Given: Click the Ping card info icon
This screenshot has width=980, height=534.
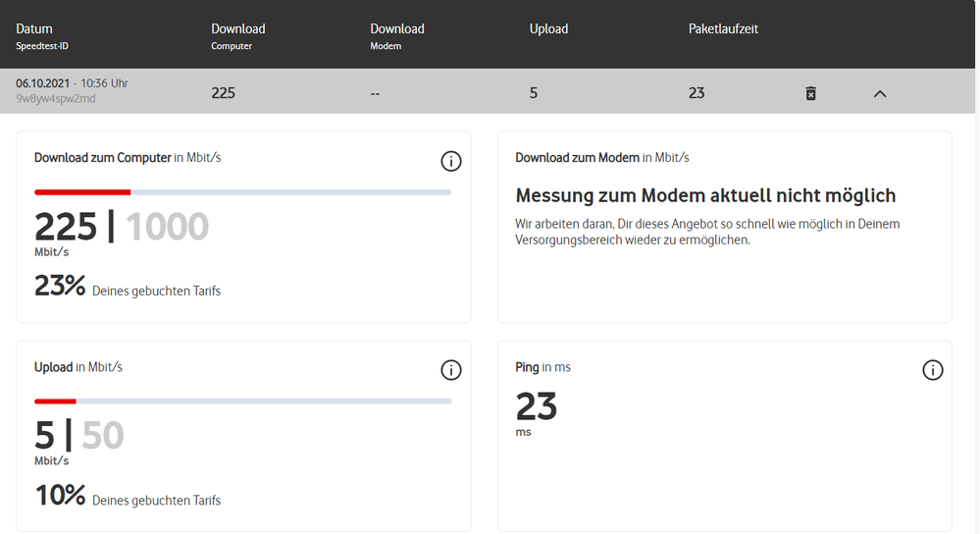Looking at the screenshot, I should [933, 370].
